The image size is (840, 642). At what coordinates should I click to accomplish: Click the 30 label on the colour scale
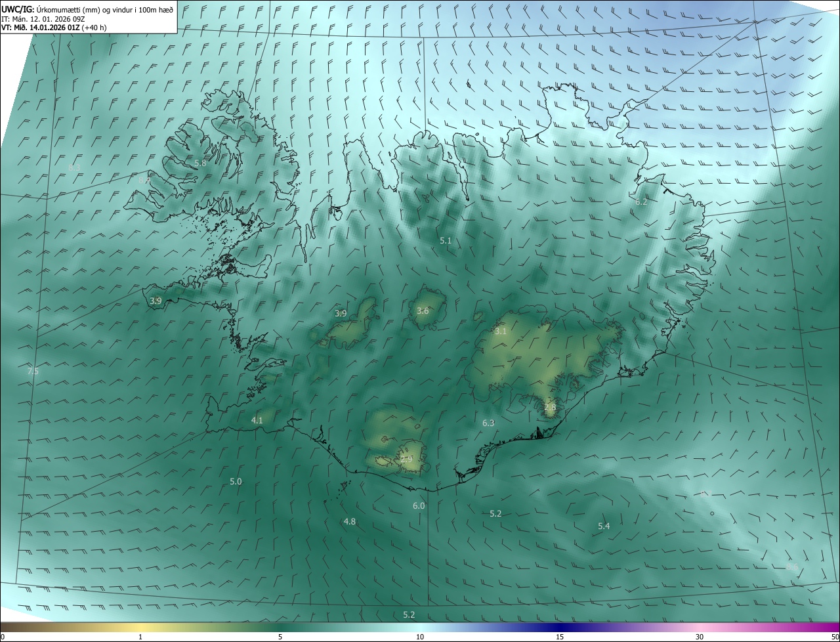(x=700, y=637)
